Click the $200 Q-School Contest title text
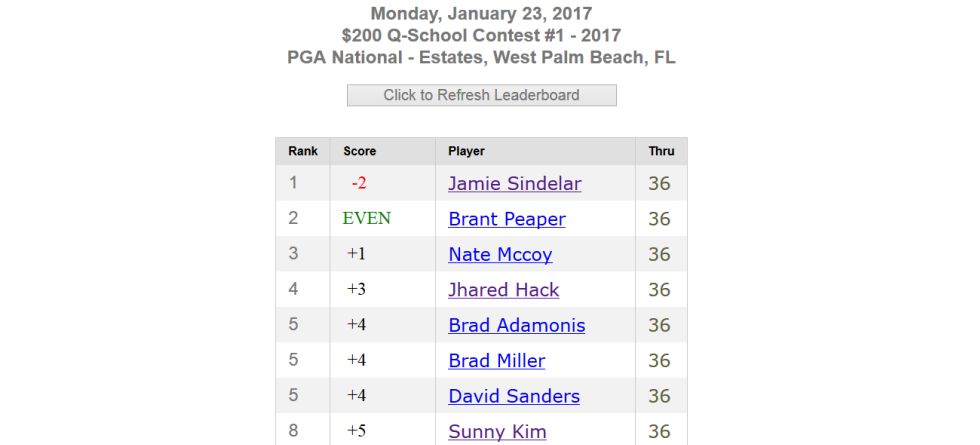980x445 pixels. click(481, 36)
